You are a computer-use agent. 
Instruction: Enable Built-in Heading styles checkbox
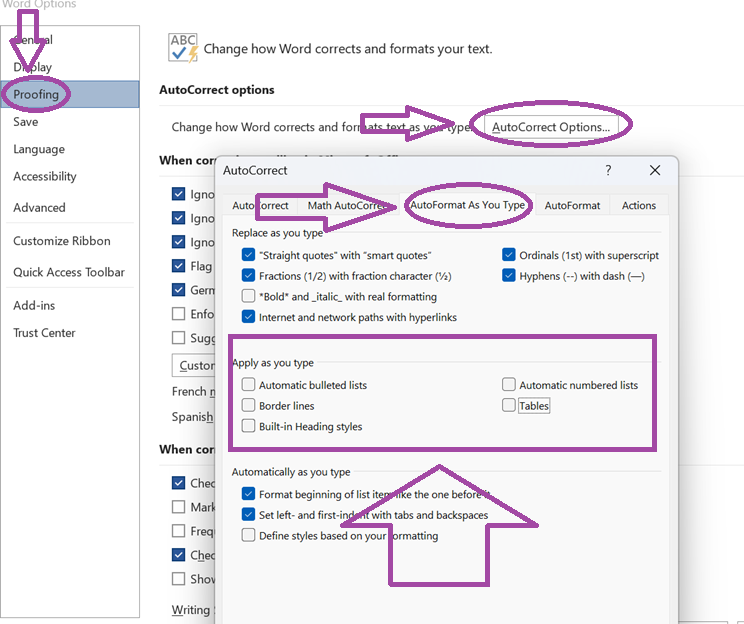(248, 426)
